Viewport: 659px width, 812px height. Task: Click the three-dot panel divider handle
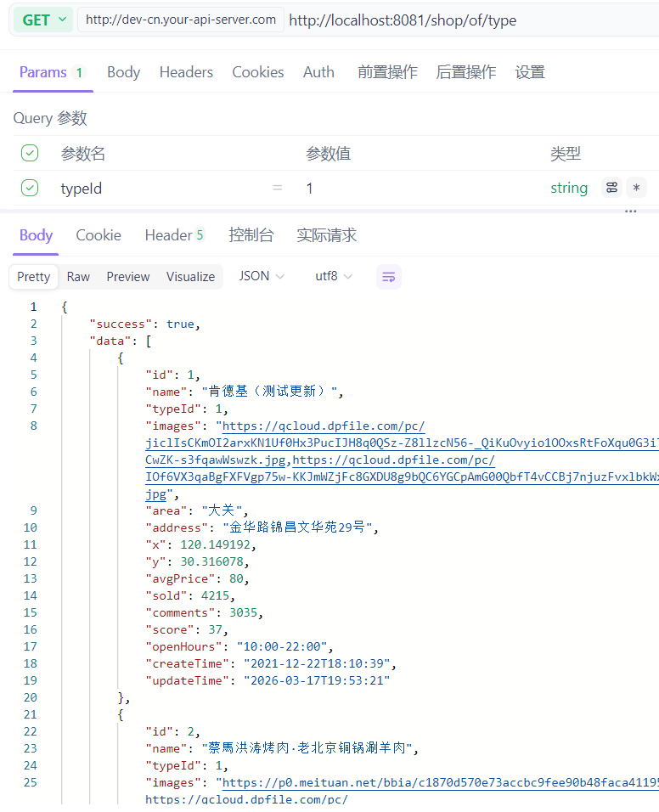click(x=630, y=211)
